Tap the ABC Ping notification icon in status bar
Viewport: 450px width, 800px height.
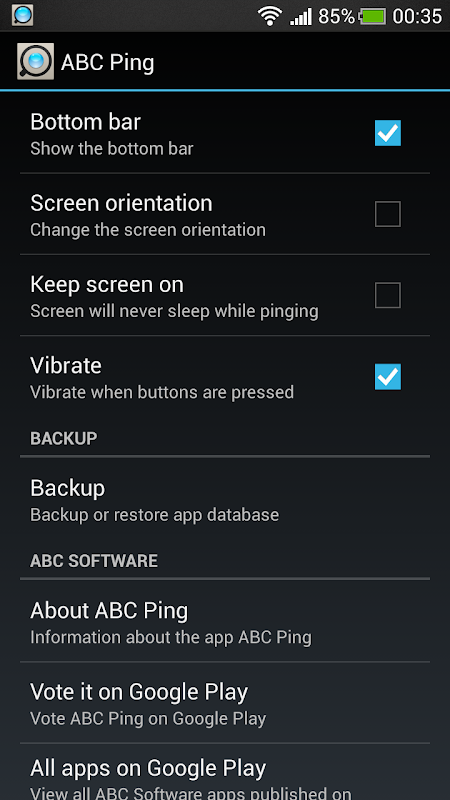22,15
